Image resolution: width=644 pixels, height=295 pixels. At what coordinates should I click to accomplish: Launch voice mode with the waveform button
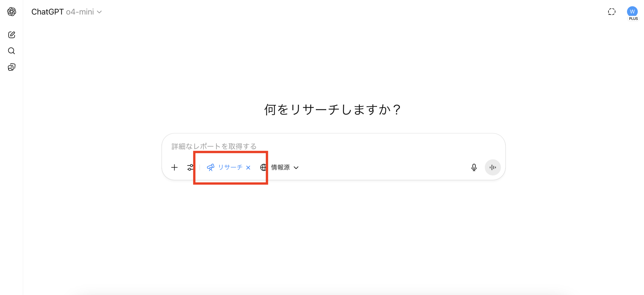tap(493, 167)
